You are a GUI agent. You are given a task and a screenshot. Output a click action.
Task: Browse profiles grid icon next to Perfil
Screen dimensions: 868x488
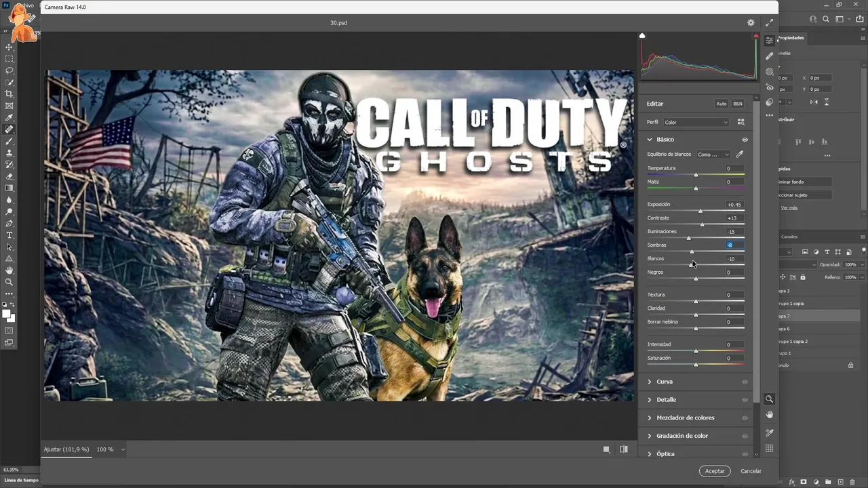(x=741, y=122)
